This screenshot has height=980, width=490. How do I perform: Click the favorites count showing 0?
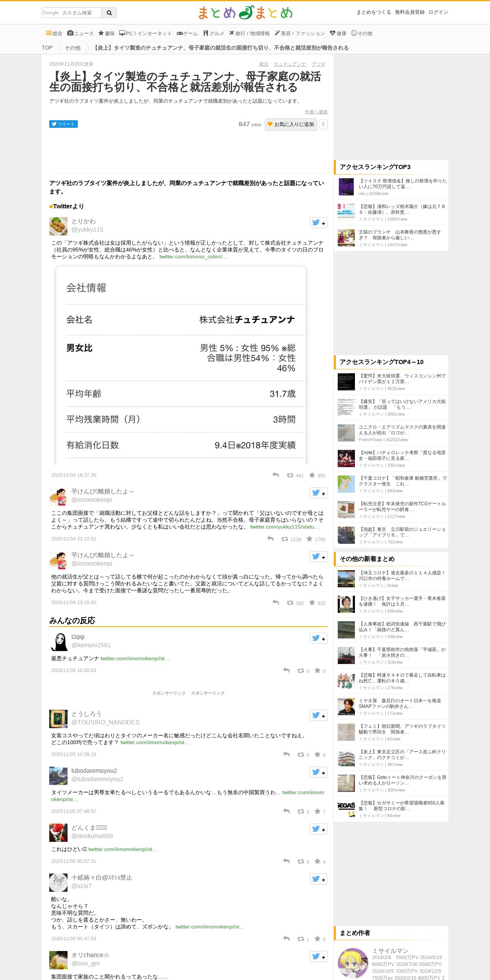(323, 124)
